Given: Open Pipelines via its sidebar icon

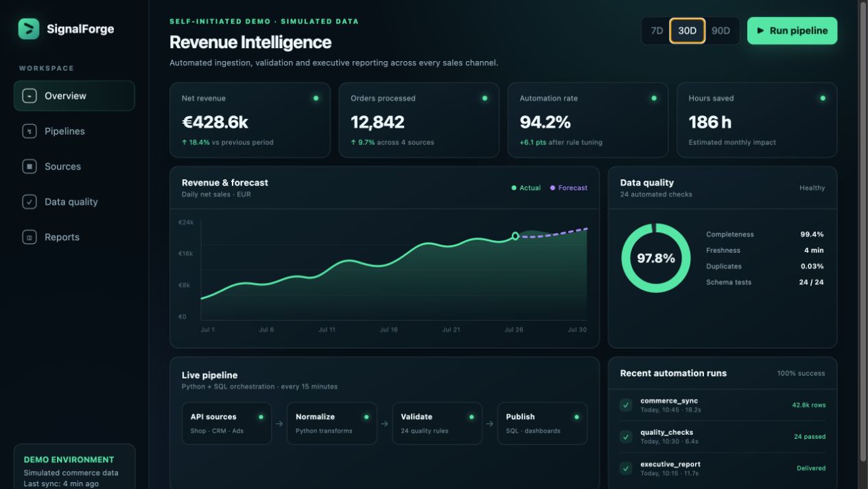Looking at the screenshot, I should [x=30, y=131].
